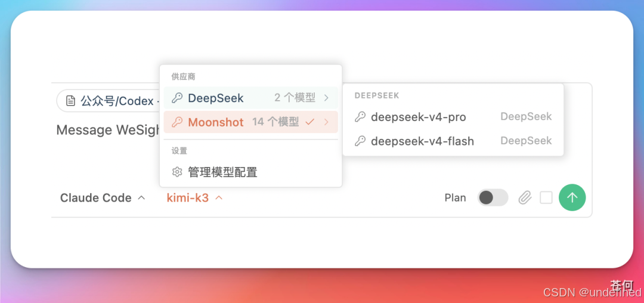Open the kimi-k3 model dropdown

[194, 198]
